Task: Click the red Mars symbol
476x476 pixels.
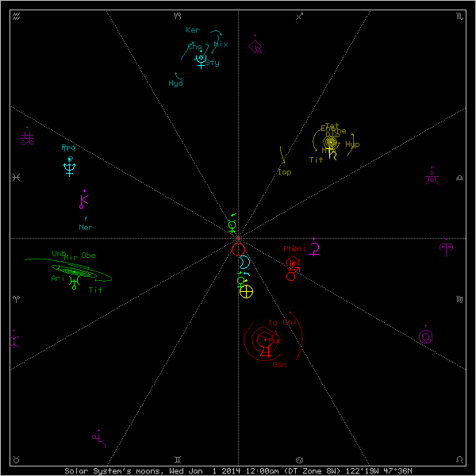Action: click(293, 264)
